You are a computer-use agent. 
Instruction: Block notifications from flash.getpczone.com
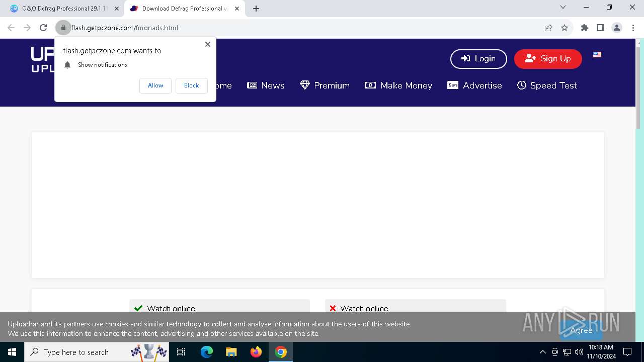[191, 85]
